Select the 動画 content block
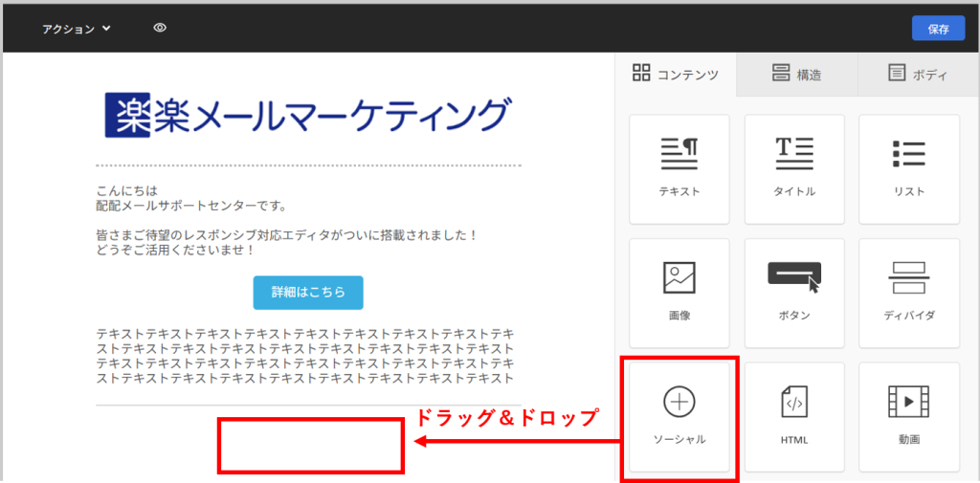 pyautogui.click(x=909, y=417)
